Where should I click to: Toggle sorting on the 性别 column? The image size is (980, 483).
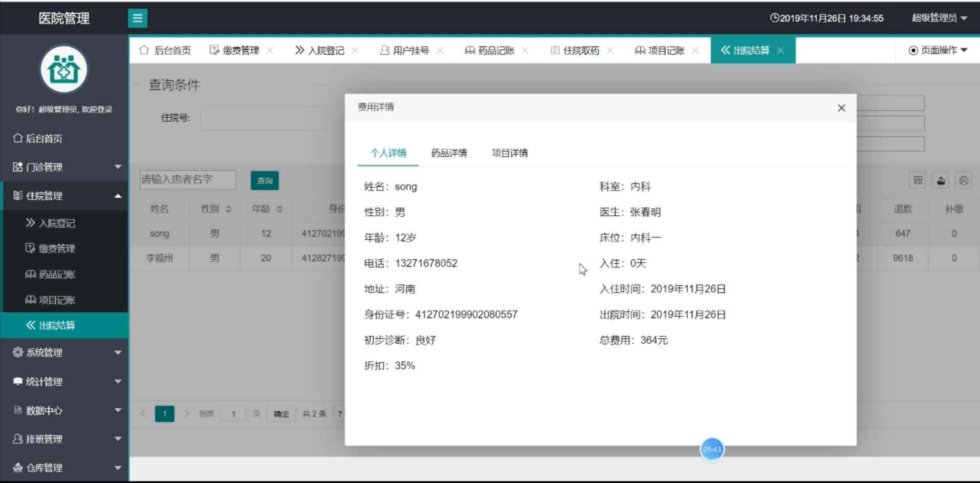[228, 208]
